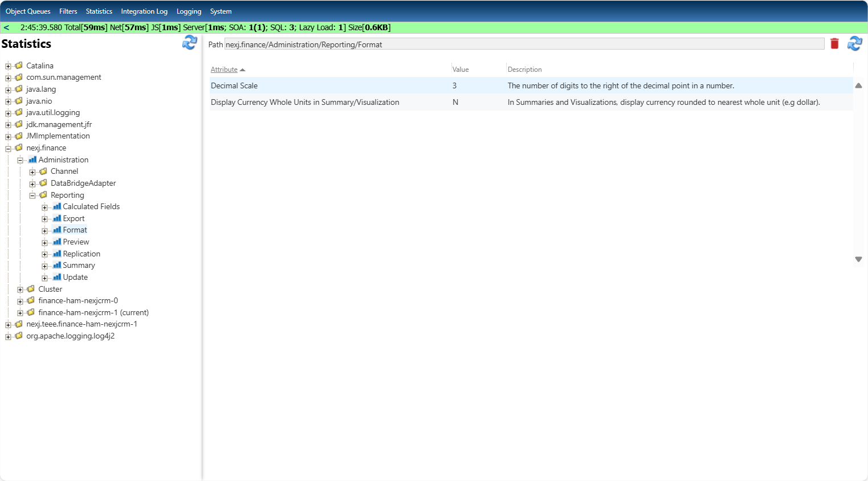Click the Replication statistics icon

tap(57, 254)
